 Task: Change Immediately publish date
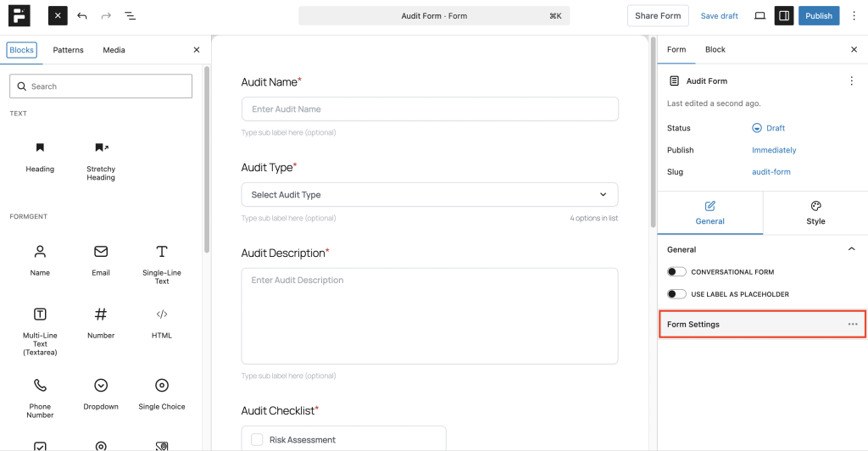click(x=774, y=150)
